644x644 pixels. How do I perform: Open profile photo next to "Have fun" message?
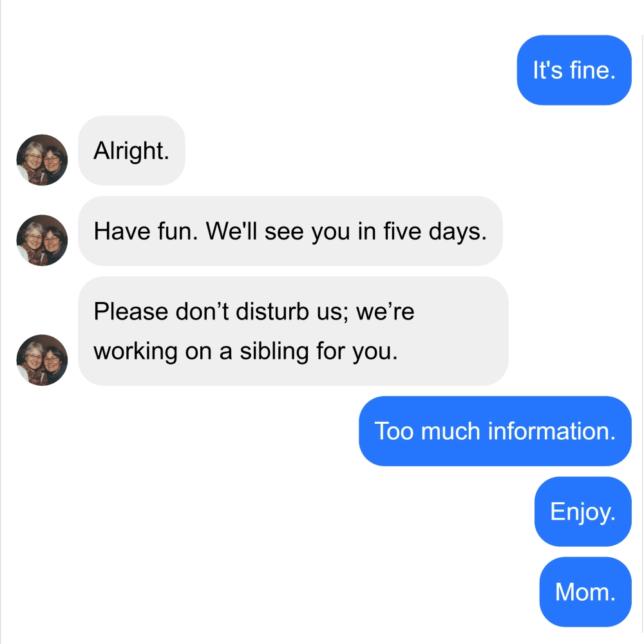[42, 240]
